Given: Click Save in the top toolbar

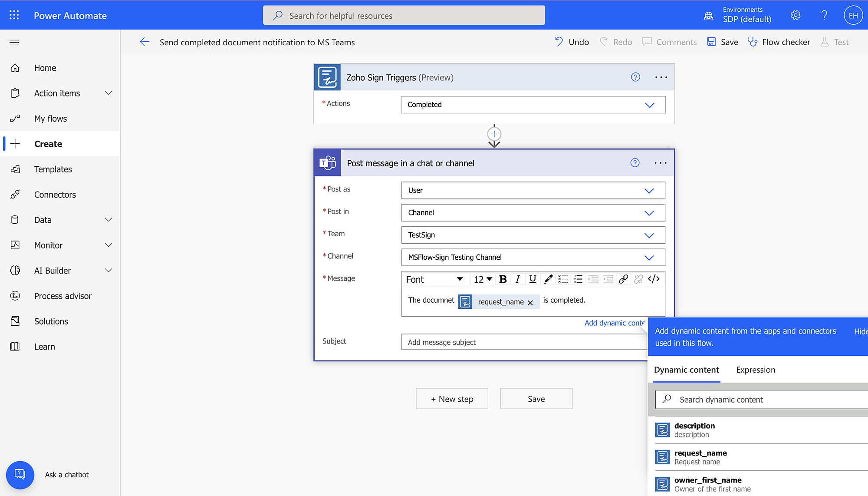Looking at the screenshot, I should (723, 42).
